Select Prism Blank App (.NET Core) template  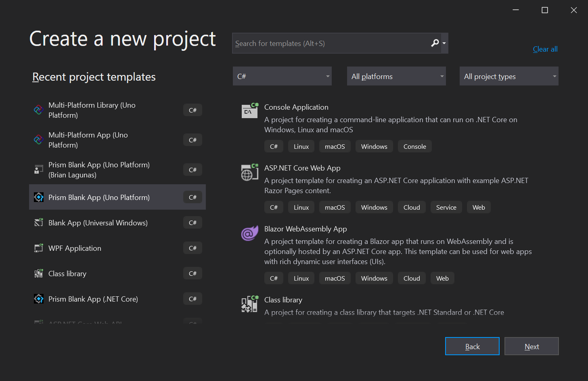click(x=117, y=299)
